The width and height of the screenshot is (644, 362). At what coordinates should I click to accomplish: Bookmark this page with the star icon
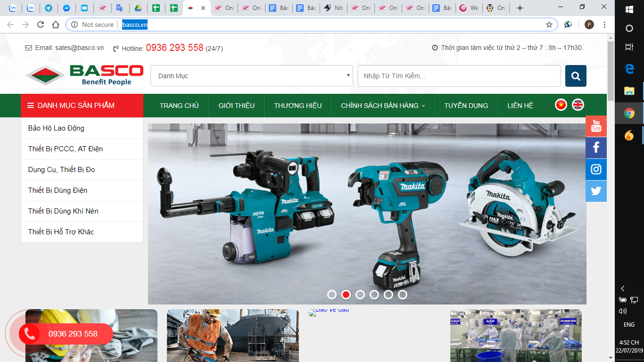pos(549,25)
